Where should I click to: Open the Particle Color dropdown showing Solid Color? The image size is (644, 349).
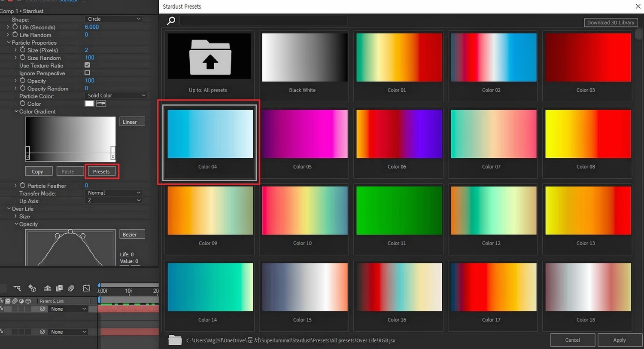116,95
